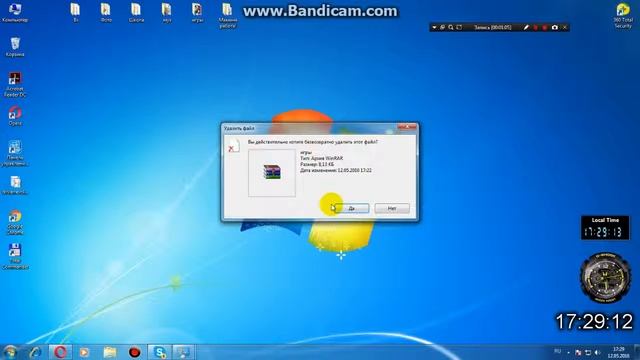Switch to Bandicam red record taskbar icon
640x360 pixels.
134,352
